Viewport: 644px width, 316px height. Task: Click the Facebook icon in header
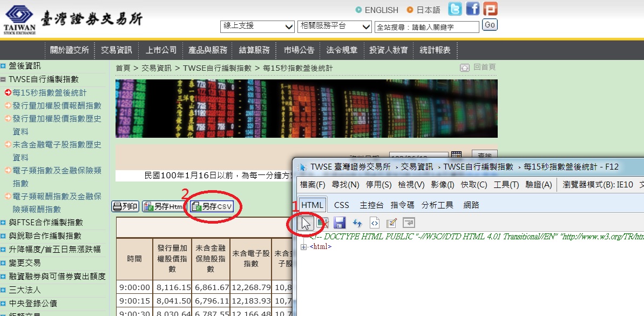click(x=473, y=9)
